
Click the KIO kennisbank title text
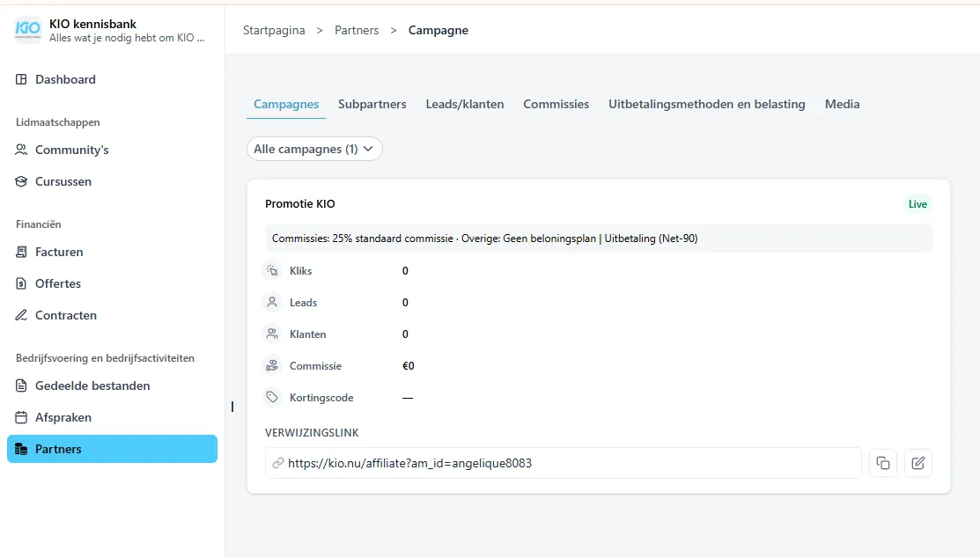(x=92, y=24)
